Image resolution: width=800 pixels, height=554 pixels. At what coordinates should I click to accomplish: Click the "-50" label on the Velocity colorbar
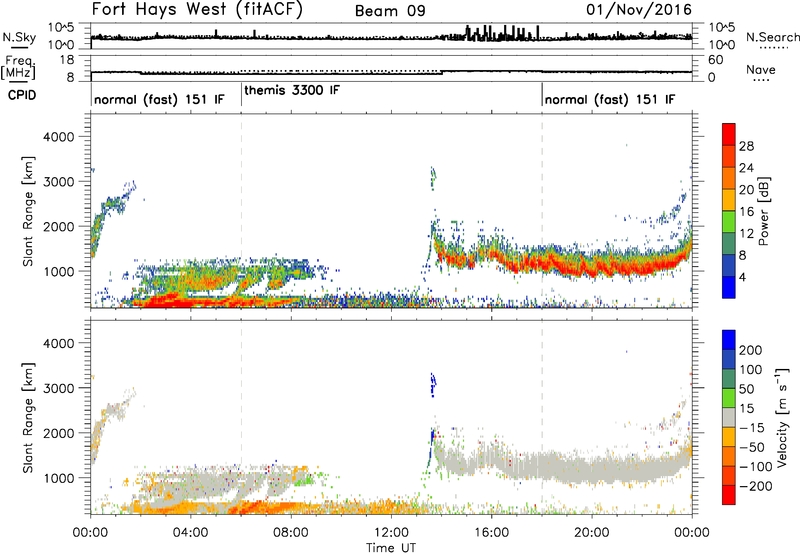click(x=752, y=447)
